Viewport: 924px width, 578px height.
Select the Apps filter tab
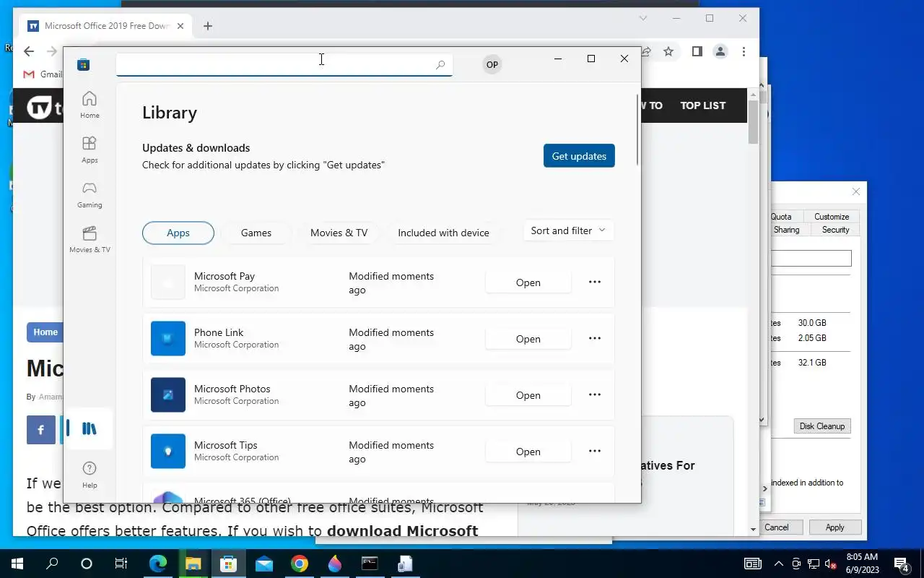[x=178, y=233]
